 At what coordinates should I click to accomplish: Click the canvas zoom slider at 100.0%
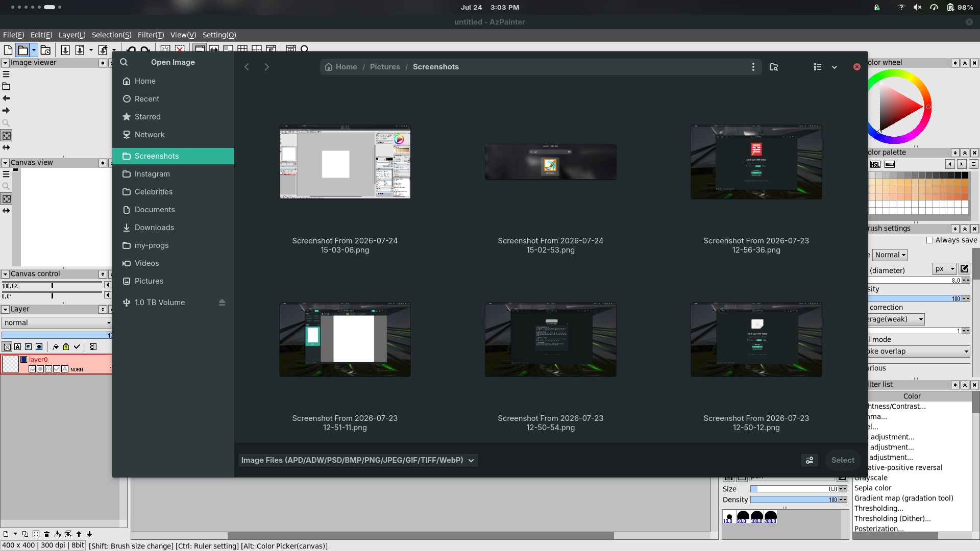click(52, 286)
